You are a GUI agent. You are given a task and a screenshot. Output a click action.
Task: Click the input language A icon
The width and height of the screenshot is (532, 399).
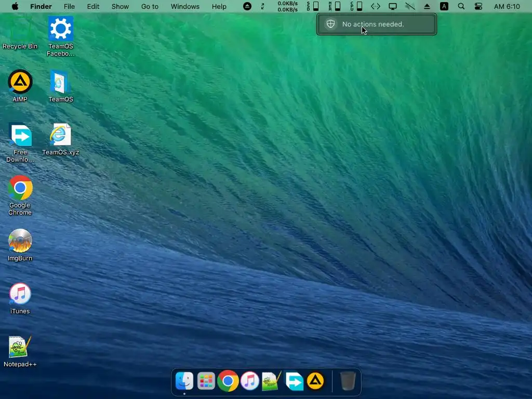(x=444, y=6)
